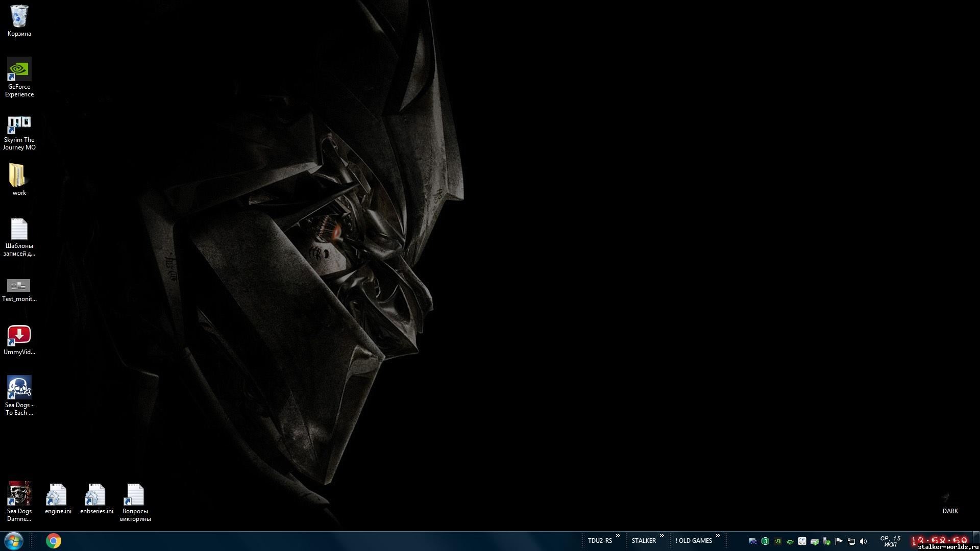This screenshot has width=980, height=551.
Task: Open the ! OLD GAMES toolbar label
Action: tap(694, 541)
